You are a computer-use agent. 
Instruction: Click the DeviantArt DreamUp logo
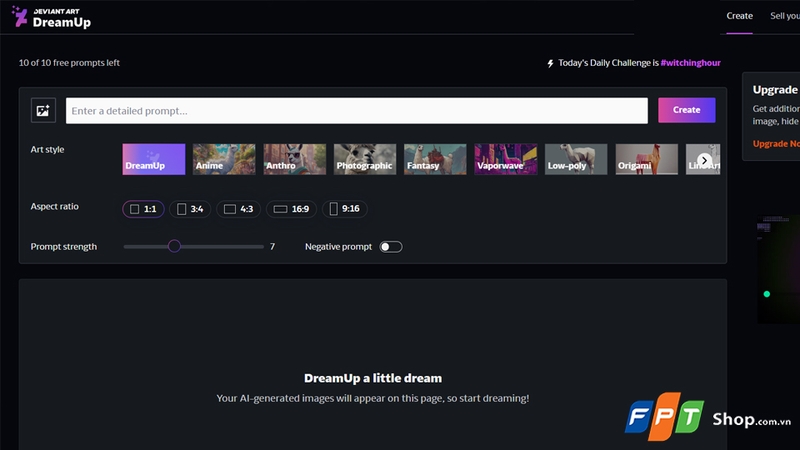click(x=51, y=17)
